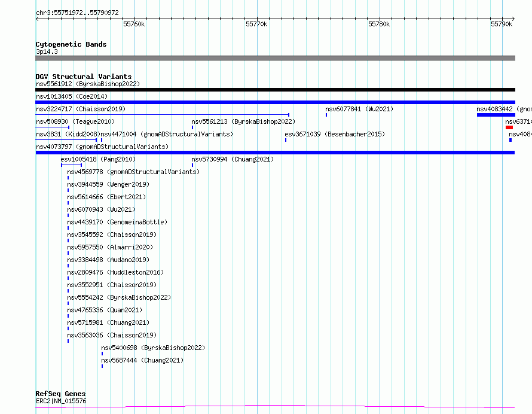Click the RefSeq Genes track title

pyautogui.click(x=60, y=394)
